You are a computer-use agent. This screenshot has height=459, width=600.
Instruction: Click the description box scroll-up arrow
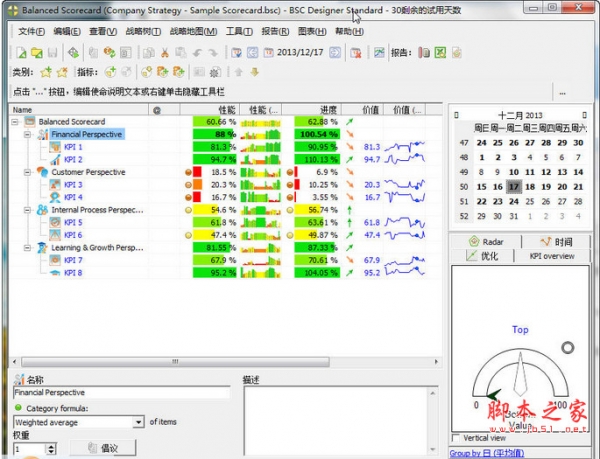(433, 394)
